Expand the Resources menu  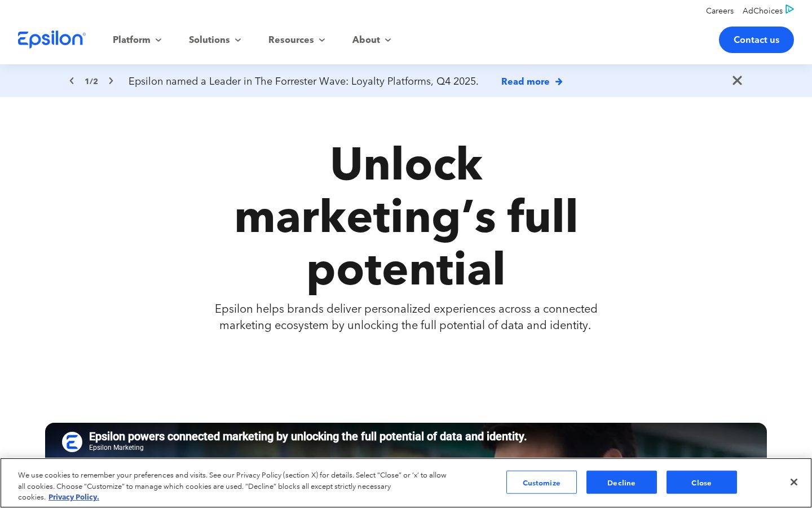click(297, 40)
